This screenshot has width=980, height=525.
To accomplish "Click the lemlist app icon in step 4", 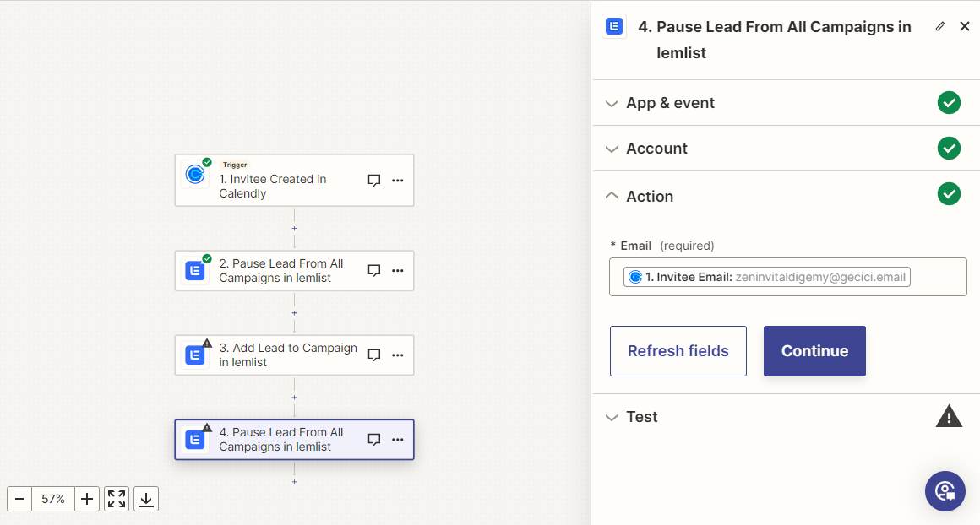I will coord(195,440).
